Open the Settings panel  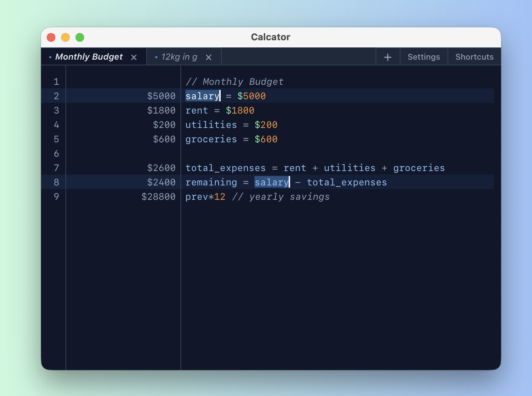point(423,56)
